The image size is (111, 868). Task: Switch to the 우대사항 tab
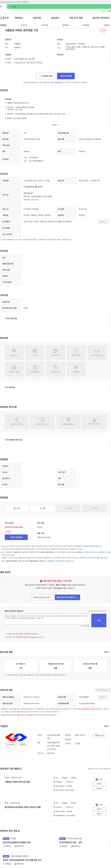coord(45,25)
